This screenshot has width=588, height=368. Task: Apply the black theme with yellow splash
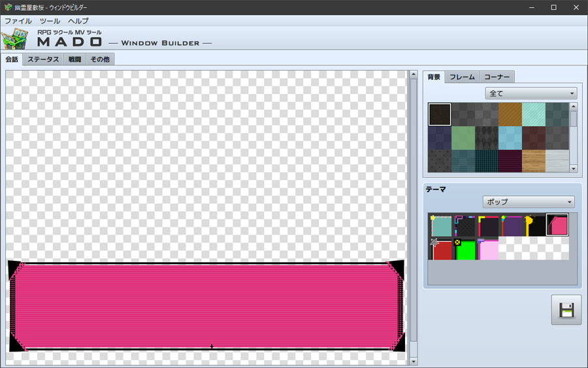(x=534, y=225)
